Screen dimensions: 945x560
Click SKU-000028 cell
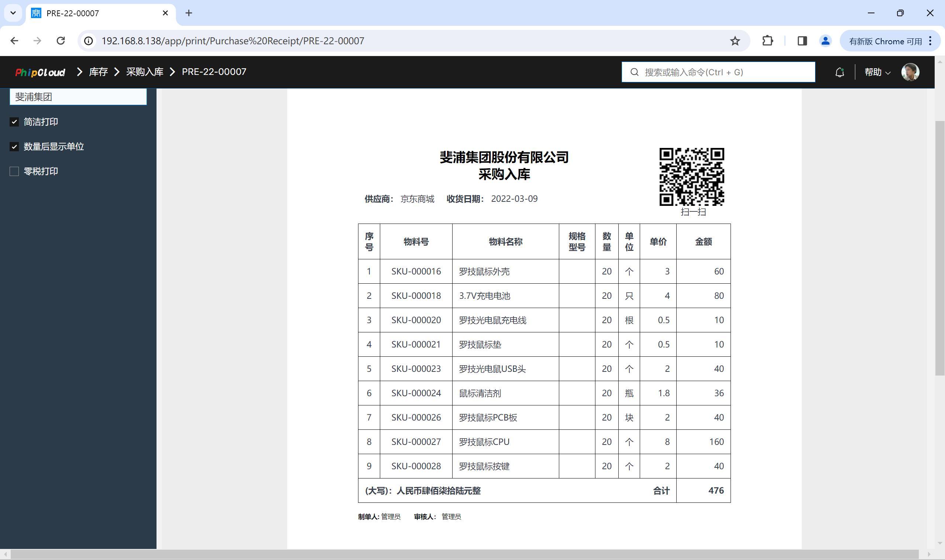pyautogui.click(x=416, y=466)
